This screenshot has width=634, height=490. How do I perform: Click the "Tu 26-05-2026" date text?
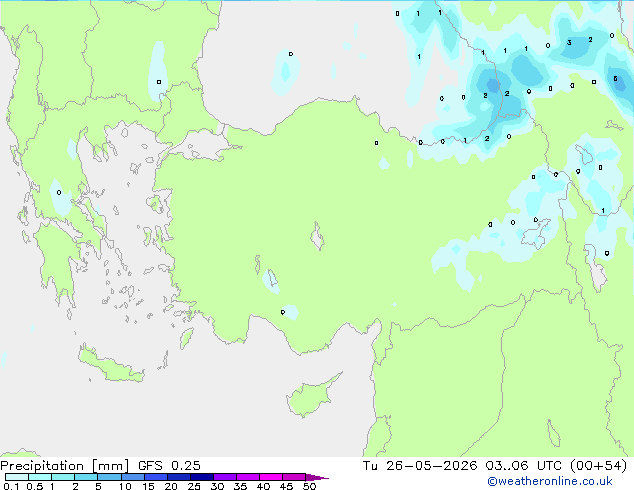(x=420, y=466)
